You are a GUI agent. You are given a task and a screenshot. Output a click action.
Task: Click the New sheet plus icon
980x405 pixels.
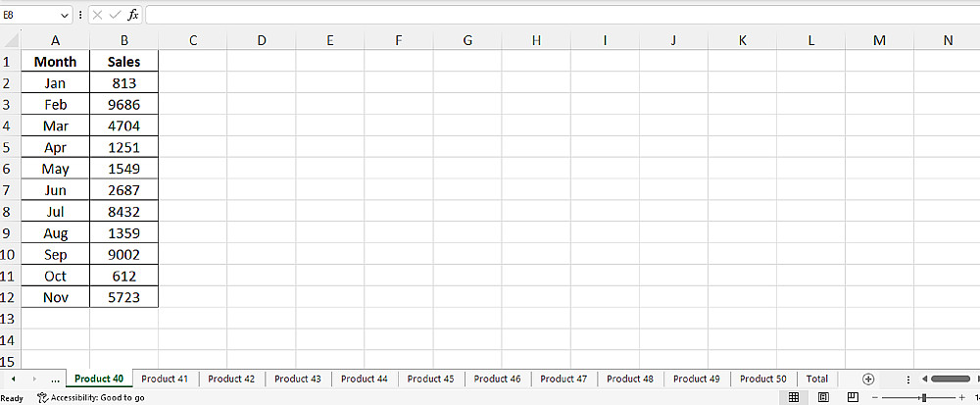click(868, 379)
